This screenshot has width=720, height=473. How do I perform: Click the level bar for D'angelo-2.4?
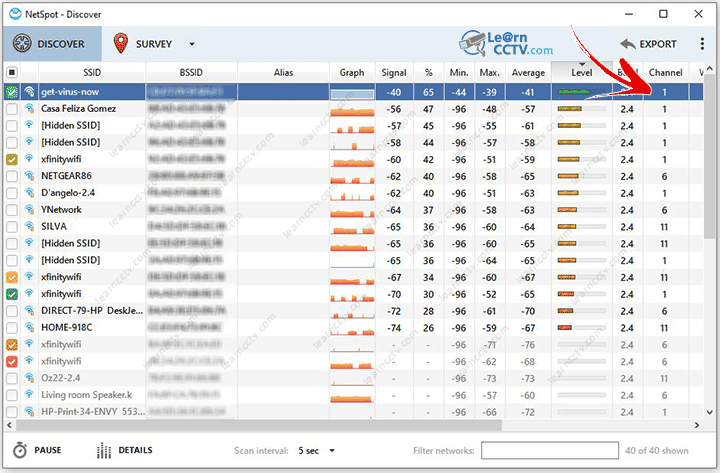tap(582, 193)
